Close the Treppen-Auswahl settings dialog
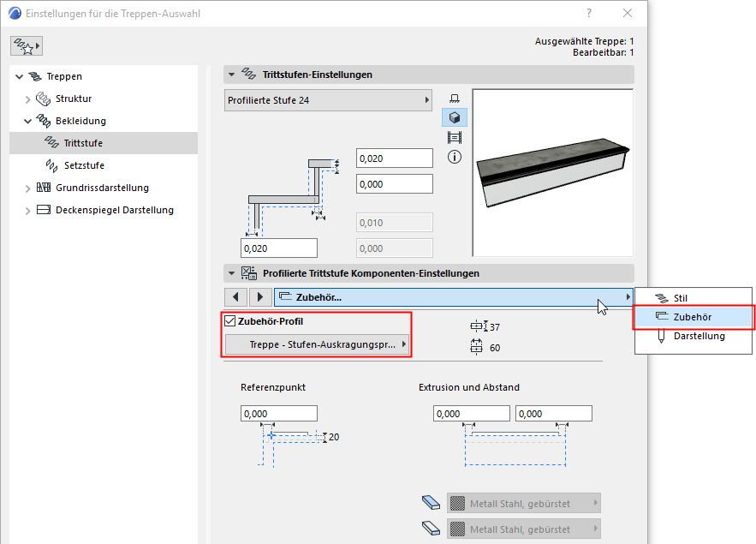The height and width of the screenshot is (544, 756). click(x=628, y=13)
